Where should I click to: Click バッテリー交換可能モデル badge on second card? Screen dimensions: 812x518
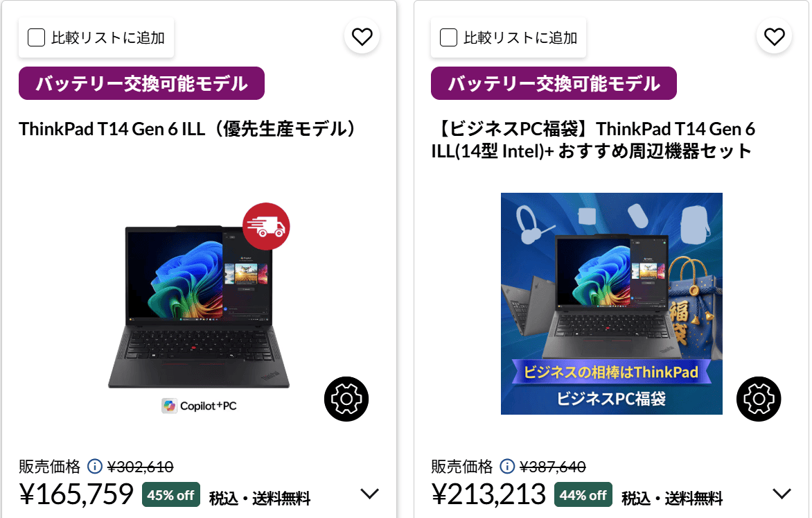pos(554,83)
